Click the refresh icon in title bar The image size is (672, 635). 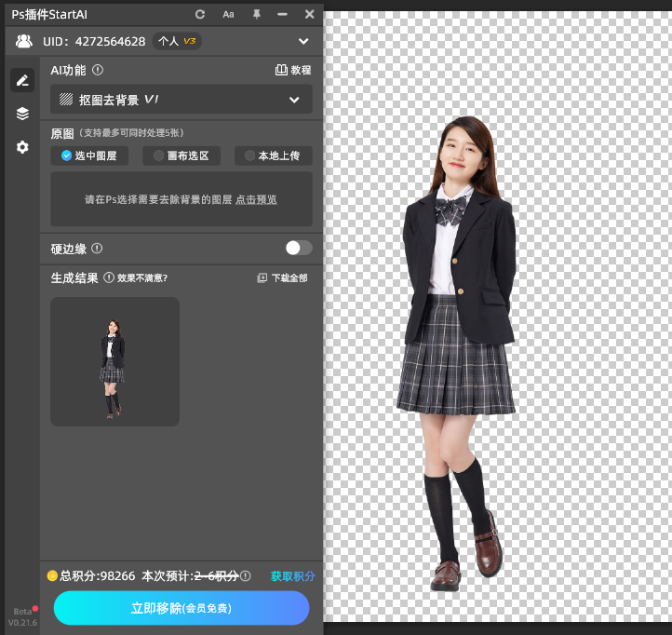pyautogui.click(x=200, y=14)
